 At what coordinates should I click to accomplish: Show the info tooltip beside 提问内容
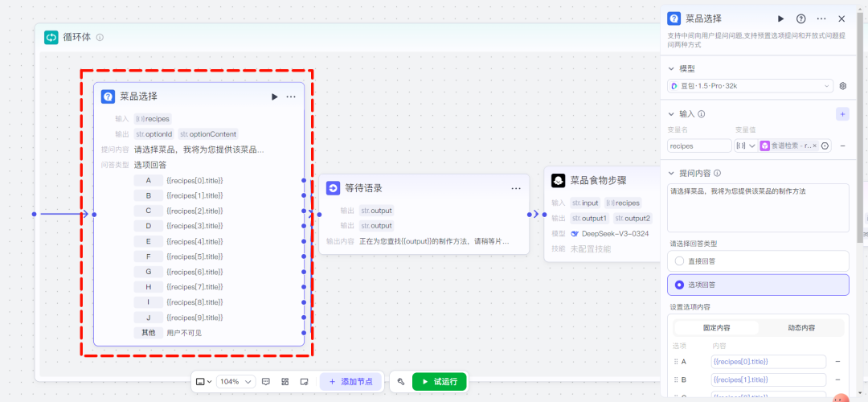tap(718, 173)
